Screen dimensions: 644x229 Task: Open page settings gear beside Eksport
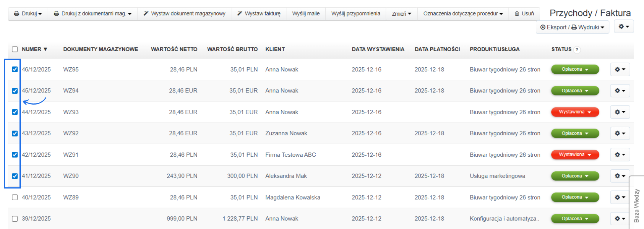coord(624,26)
